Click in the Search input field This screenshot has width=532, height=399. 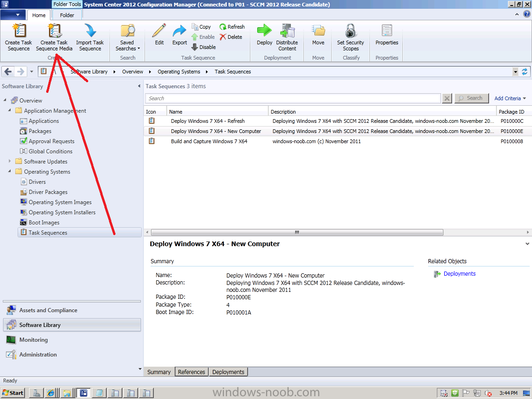coord(293,98)
